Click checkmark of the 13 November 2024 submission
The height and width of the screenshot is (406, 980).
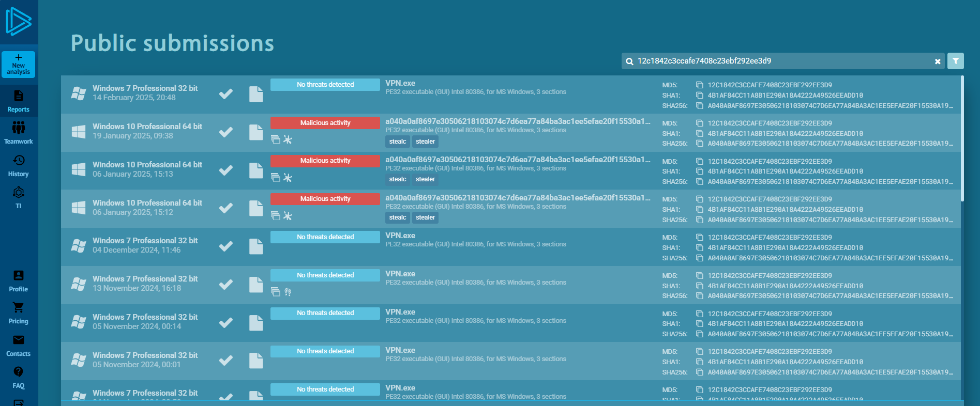(225, 285)
